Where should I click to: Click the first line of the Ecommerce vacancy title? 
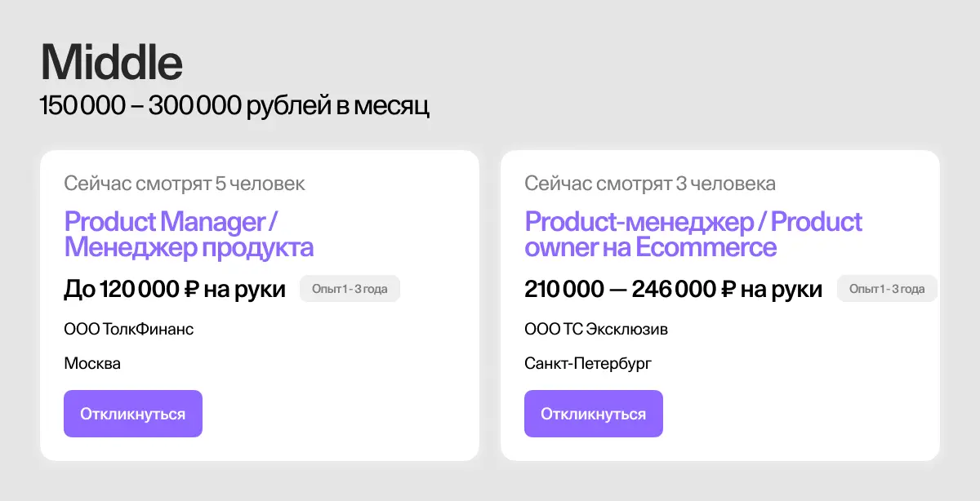(x=693, y=221)
